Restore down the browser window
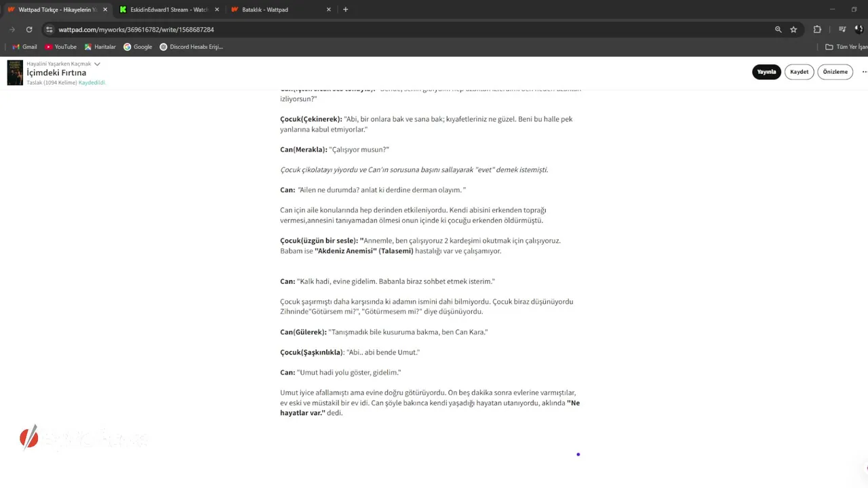The image size is (868, 488). (x=854, y=9)
